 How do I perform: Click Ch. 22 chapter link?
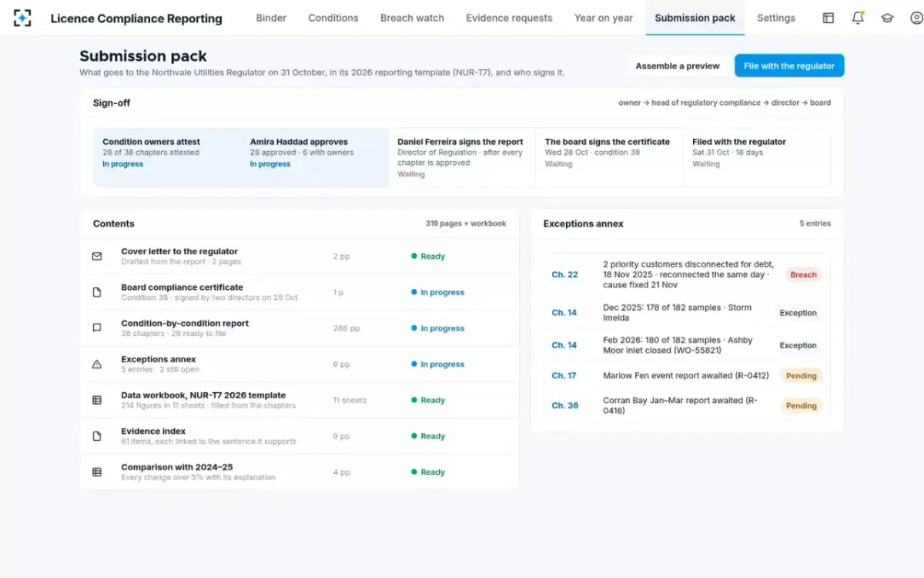564,274
